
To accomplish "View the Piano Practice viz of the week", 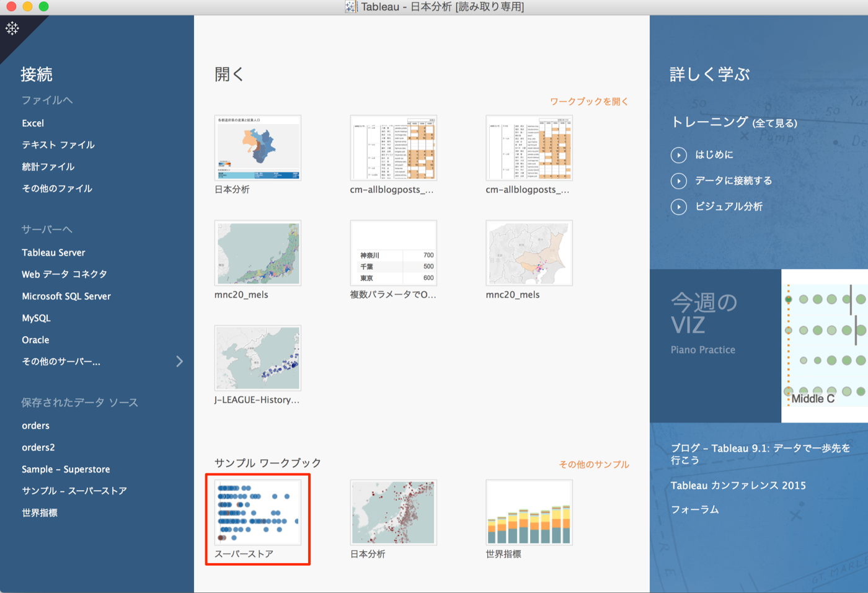I will point(824,346).
